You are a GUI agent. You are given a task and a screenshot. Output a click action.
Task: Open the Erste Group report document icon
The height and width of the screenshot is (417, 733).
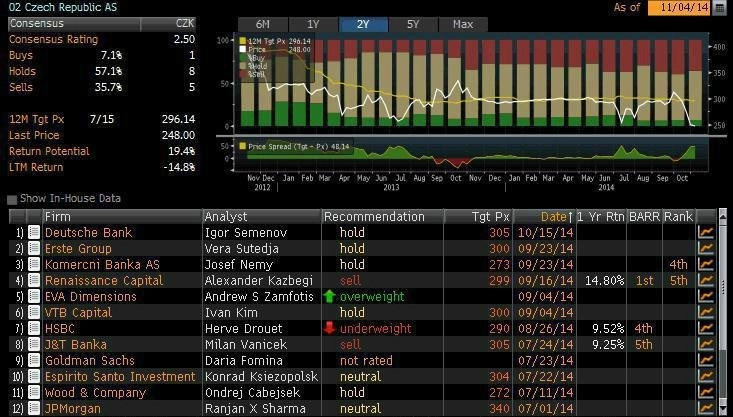pos(34,248)
